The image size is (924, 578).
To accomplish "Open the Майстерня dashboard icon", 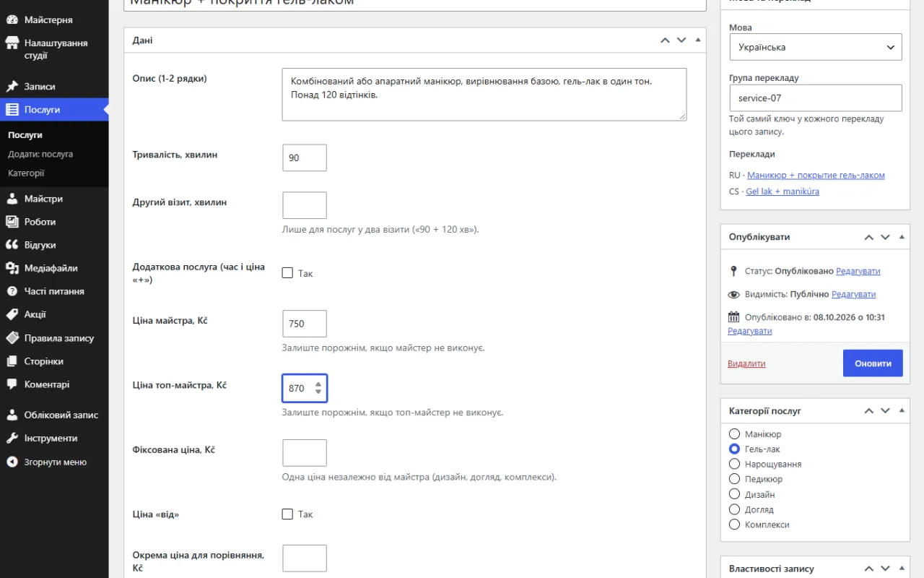I will [12, 20].
